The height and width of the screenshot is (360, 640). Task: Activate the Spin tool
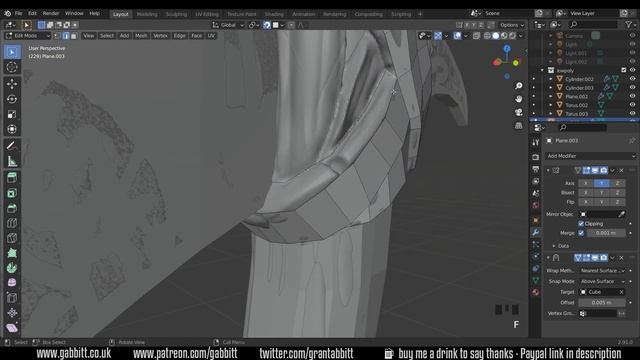pyautogui.click(x=12, y=268)
